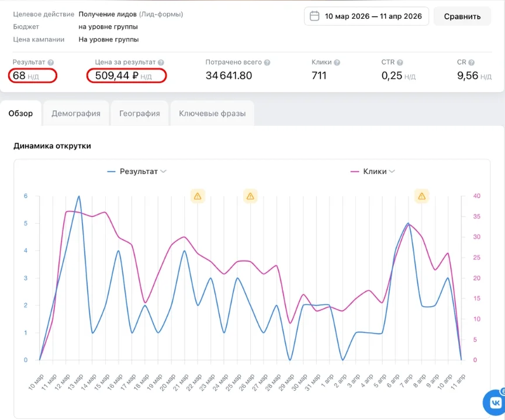This screenshot has width=505, height=420.
Task: Click the question mark next to CR
Action: (x=471, y=63)
